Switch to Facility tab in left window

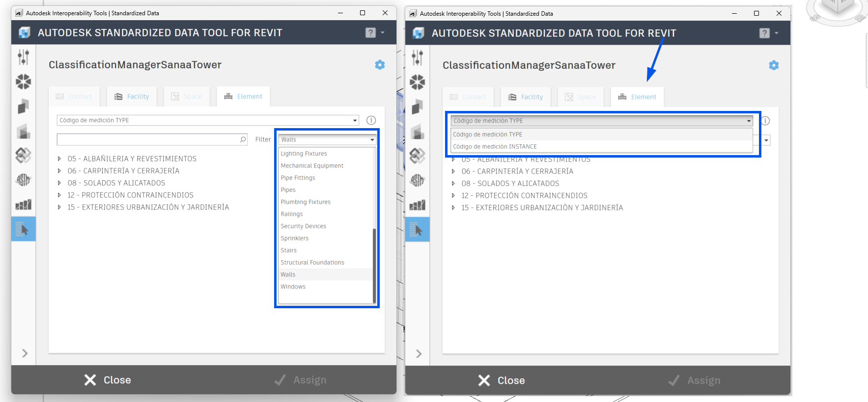pos(132,97)
